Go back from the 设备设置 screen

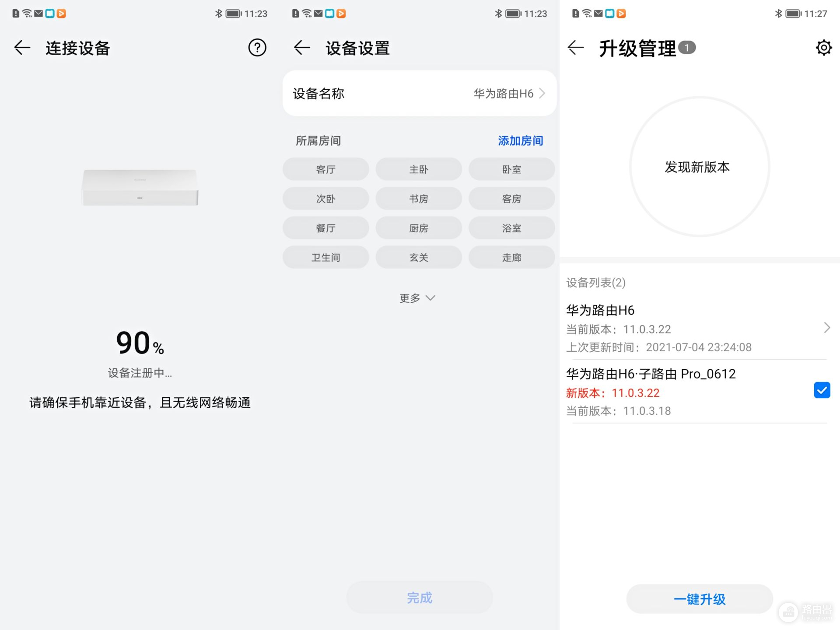click(302, 48)
